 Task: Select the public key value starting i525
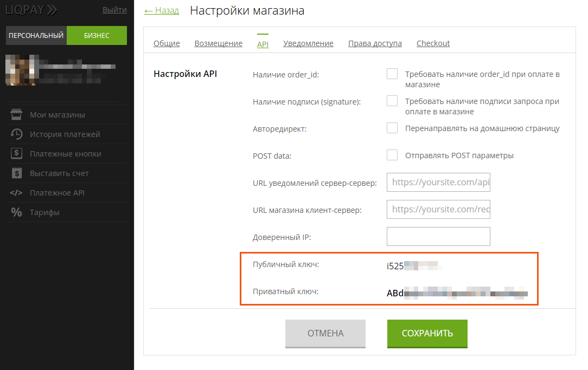tap(414, 266)
